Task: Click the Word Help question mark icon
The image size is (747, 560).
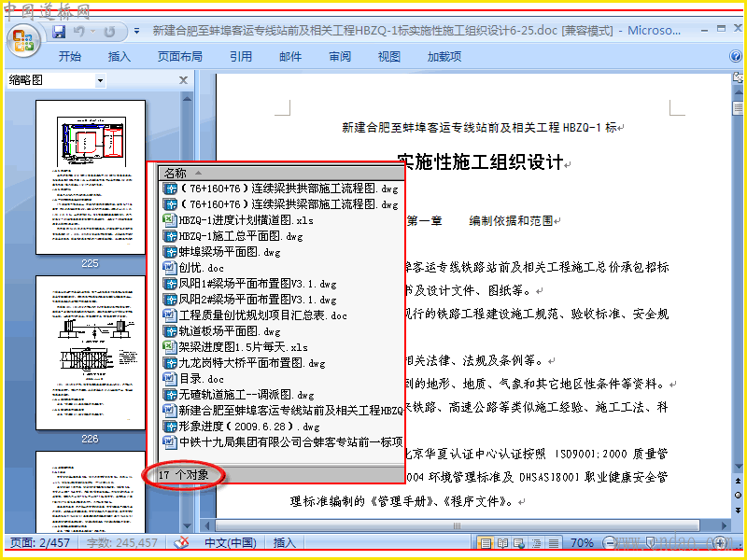Action: (736, 56)
